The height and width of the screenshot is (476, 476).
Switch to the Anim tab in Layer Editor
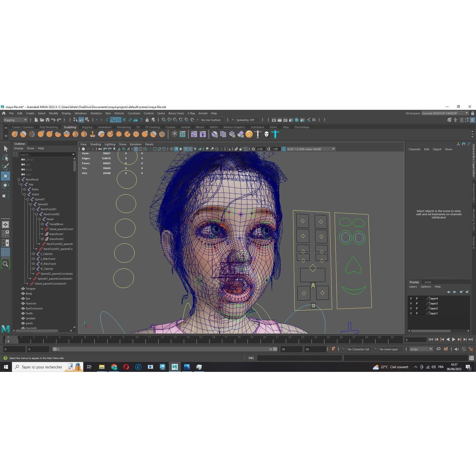[x=428, y=282]
